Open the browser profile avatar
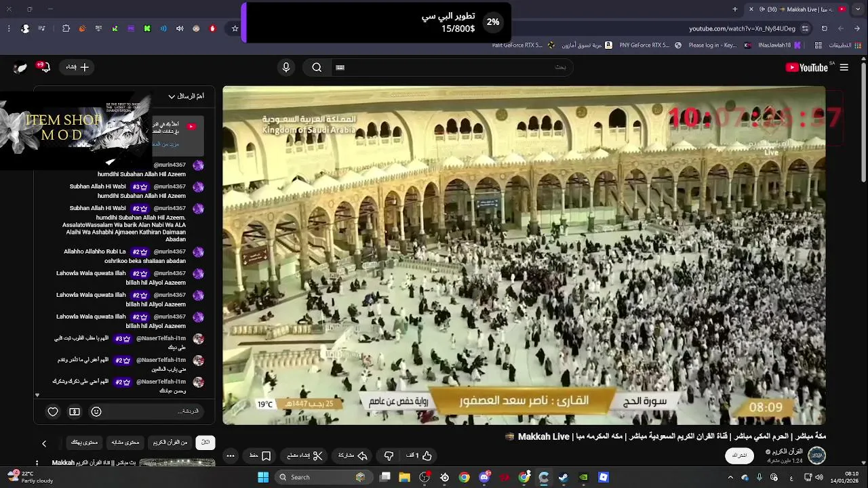 click(x=25, y=28)
